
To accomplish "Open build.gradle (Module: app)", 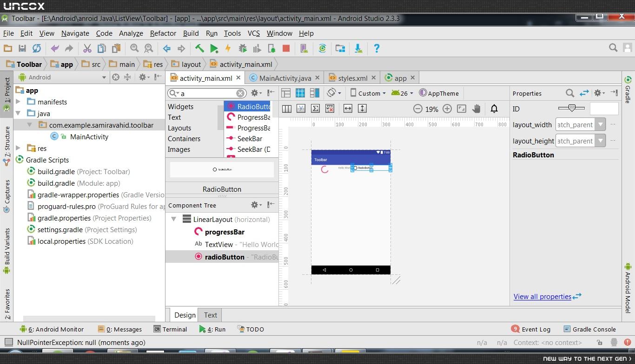I will (79, 183).
